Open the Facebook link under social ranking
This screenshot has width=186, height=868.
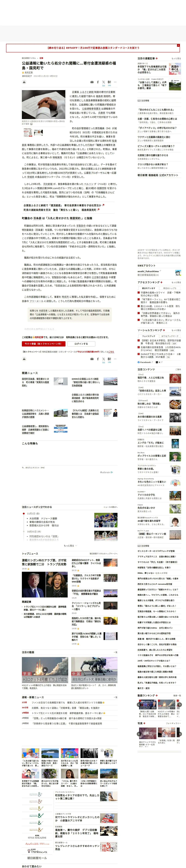tap(145, 362)
